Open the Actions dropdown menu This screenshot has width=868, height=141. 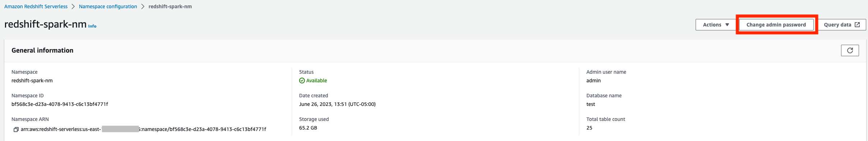click(x=716, y=25)
